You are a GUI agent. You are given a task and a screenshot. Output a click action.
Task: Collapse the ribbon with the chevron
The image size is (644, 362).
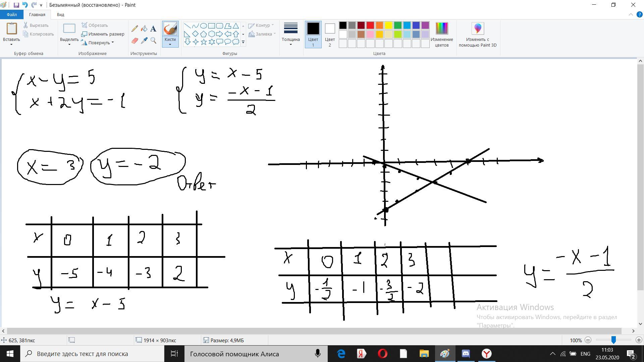[x=631, y=14]
